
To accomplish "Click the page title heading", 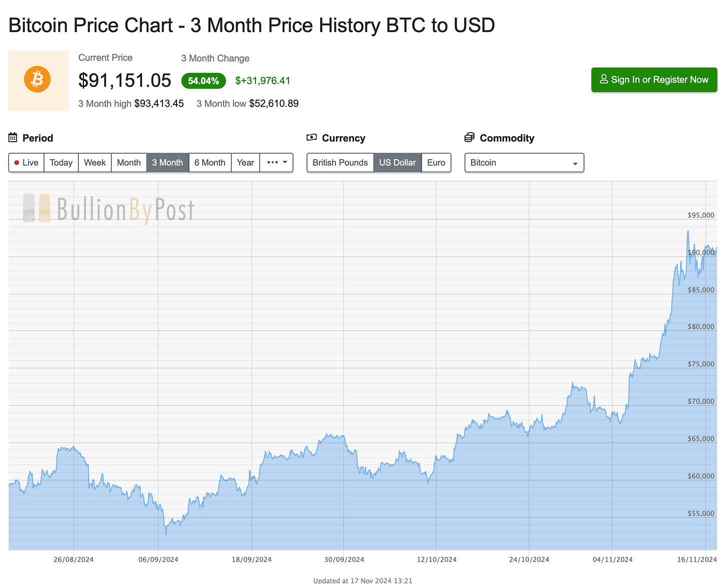I will tap(251, 25).
